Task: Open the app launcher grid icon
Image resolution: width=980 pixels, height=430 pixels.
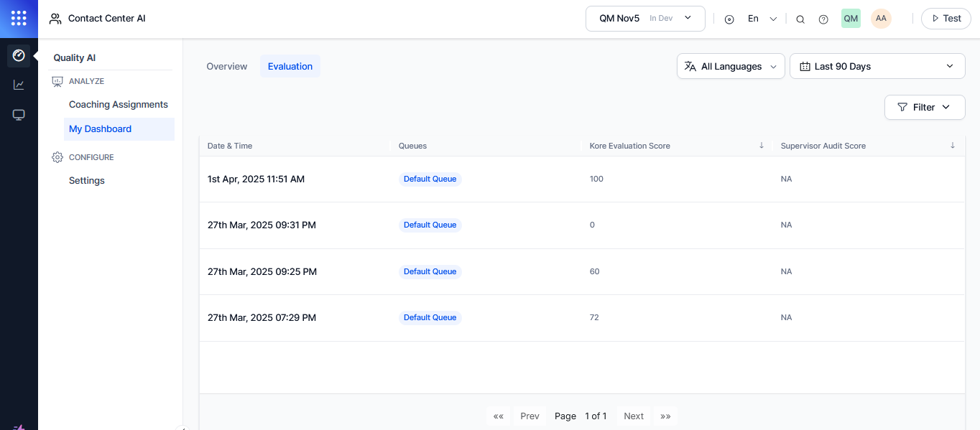Action: pyautogui.click(x=19, y=19)
